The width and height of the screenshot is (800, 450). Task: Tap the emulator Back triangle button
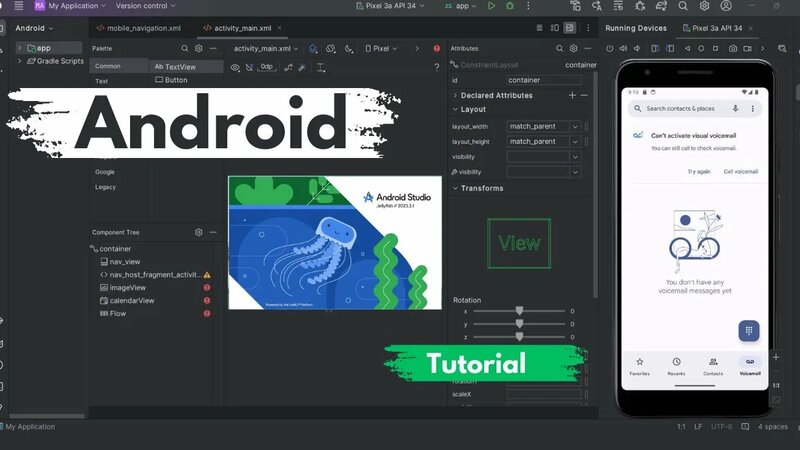(687, 48)
